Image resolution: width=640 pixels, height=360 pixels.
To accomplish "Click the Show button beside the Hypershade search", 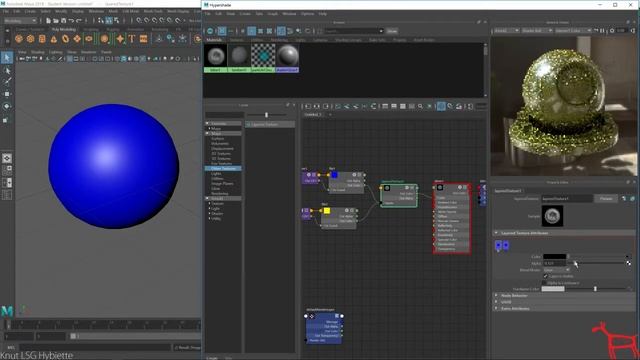I will (392, 31).
